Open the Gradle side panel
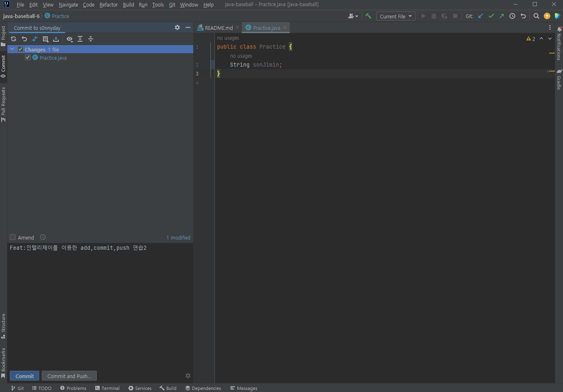563x392 pixels. (559, 79)
